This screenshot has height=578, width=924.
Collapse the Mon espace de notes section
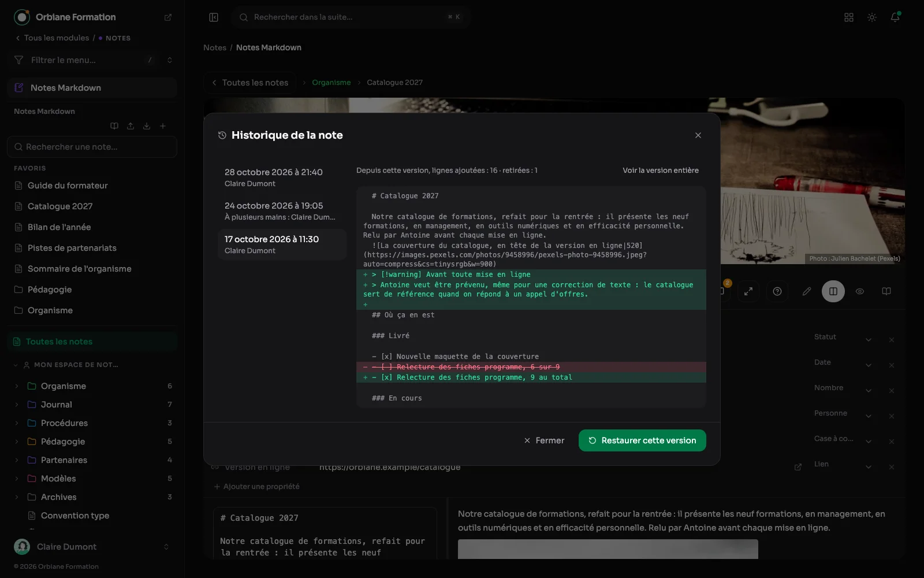coord(16,365)
